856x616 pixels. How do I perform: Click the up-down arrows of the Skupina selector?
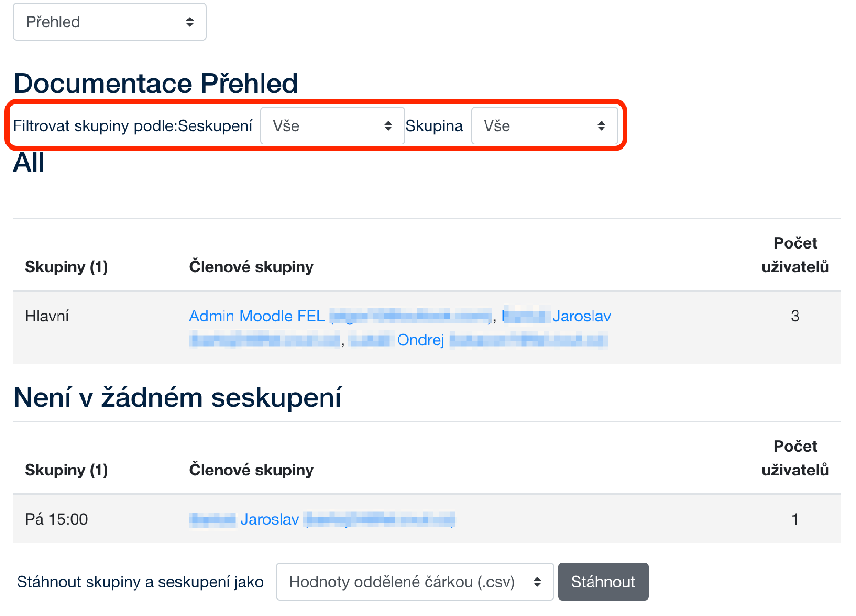pyautogui.click(x=601, y=126)
